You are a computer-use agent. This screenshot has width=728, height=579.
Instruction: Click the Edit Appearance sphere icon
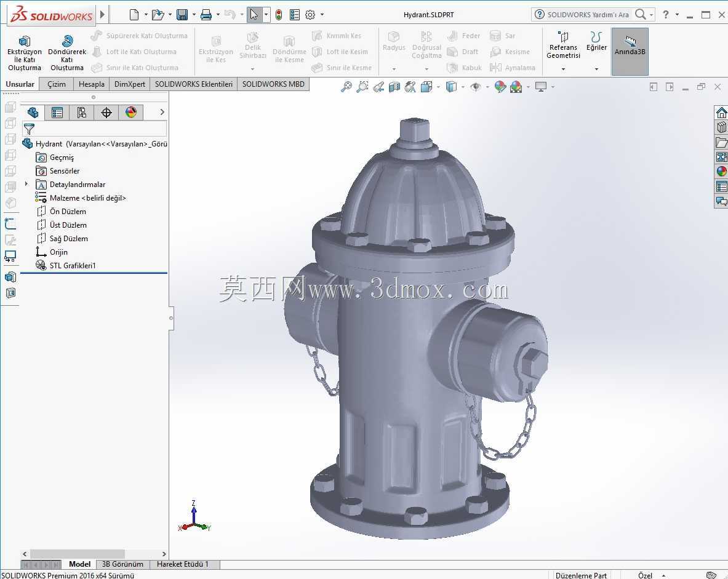point(500,87)
